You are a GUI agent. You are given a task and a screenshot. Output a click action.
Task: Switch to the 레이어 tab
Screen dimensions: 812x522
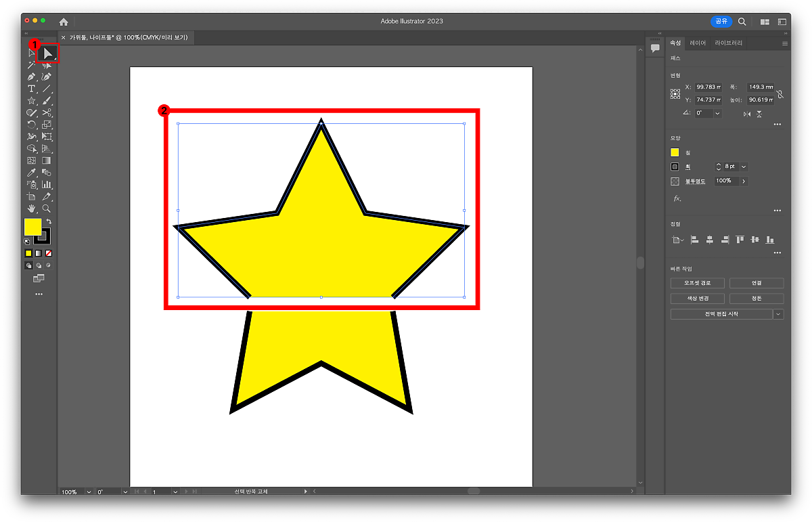[x=698, y=43]
